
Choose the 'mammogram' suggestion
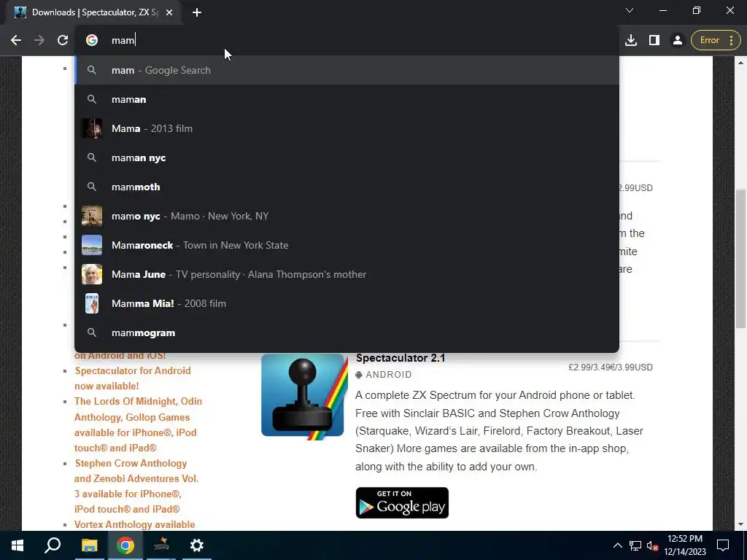point(347,332)
